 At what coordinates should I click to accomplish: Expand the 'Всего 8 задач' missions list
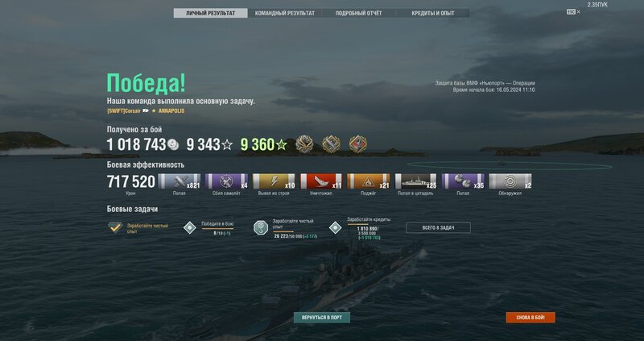438,227
